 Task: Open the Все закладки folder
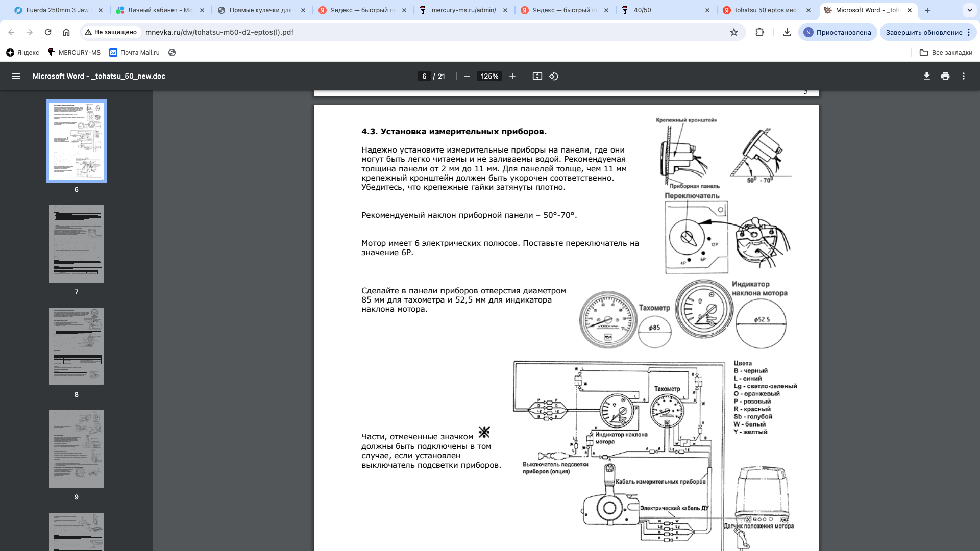tap(946, 53)
